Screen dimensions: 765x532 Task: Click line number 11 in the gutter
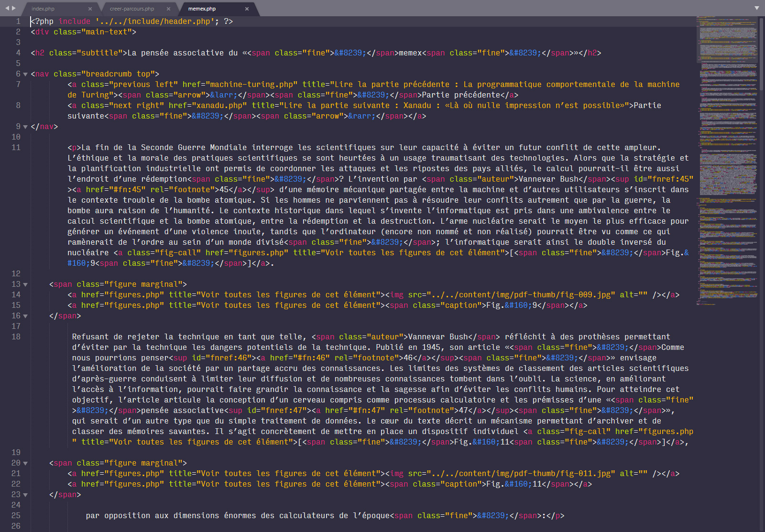pos(16,148)
